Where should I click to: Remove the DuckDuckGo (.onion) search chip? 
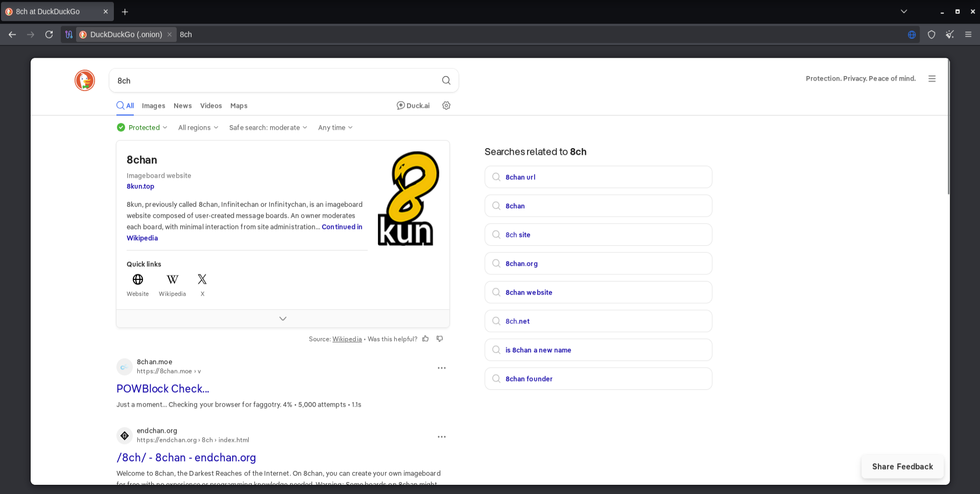[170, 35]
